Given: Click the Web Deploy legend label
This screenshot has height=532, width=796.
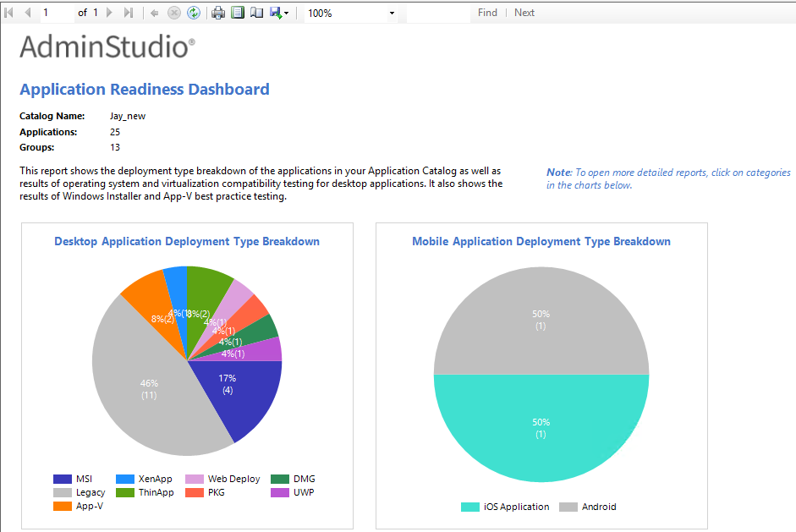Looking at the screenshot, I should 234,479.
